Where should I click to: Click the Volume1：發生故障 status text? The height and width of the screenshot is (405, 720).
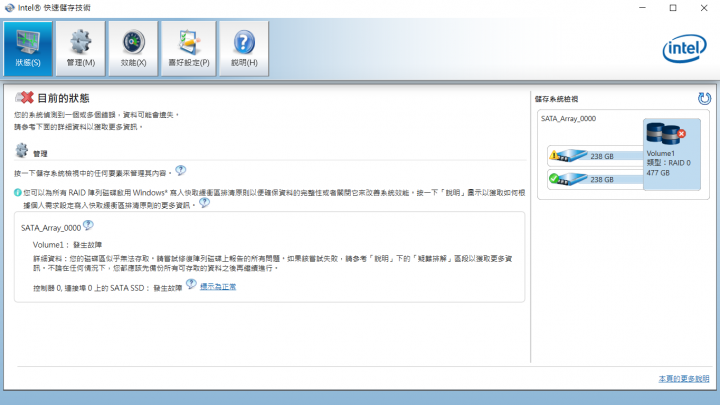coord(68,245)
